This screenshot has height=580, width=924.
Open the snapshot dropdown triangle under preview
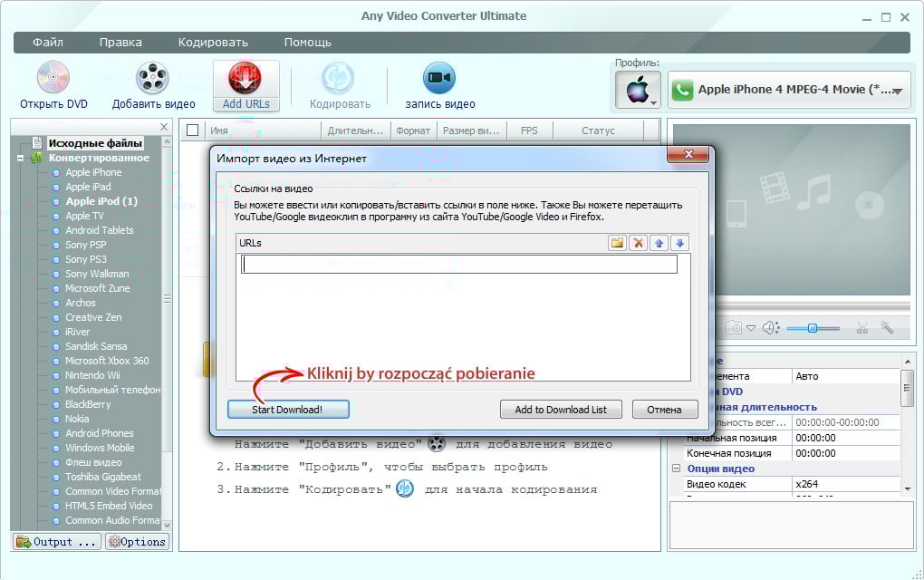coord(751,328)
